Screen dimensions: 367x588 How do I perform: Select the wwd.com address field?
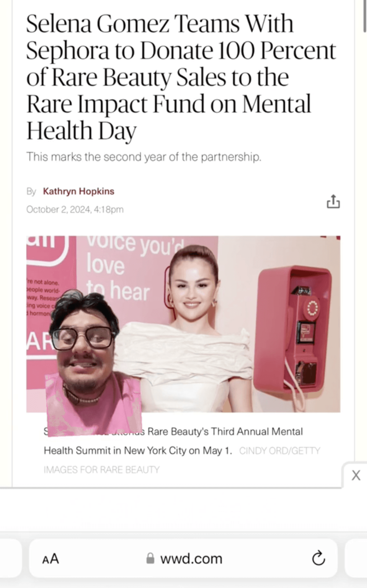pos(183,558)
